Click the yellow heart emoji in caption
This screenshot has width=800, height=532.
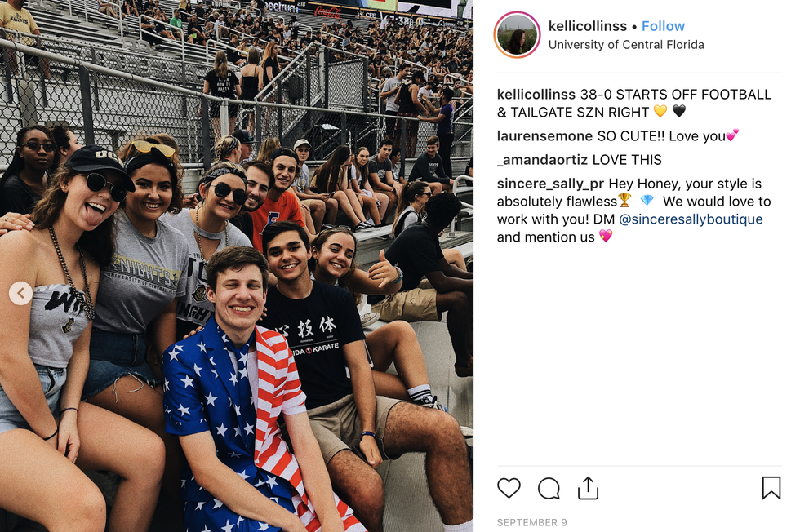click(660, 111)
